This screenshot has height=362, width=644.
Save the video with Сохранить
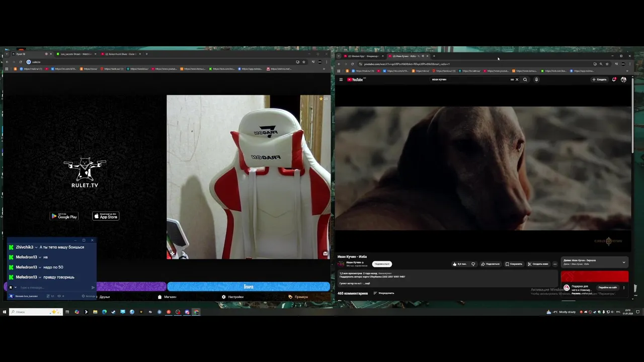coord(514,264)
